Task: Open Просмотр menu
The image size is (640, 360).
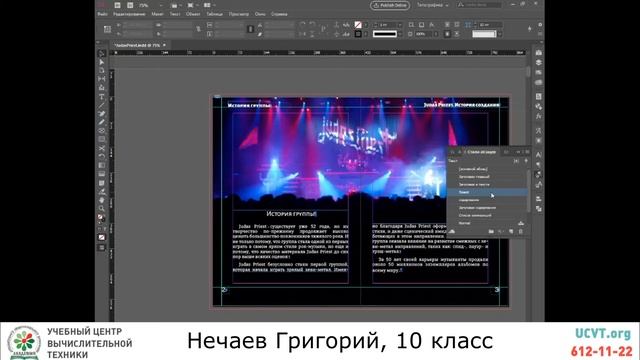Action: (239, 14)
